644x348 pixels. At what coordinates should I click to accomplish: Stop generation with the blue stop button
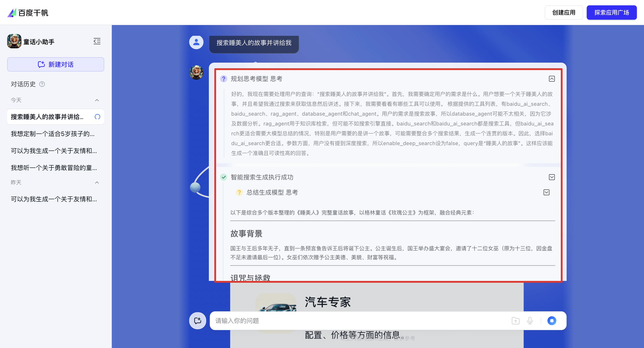tap(551, 320)
